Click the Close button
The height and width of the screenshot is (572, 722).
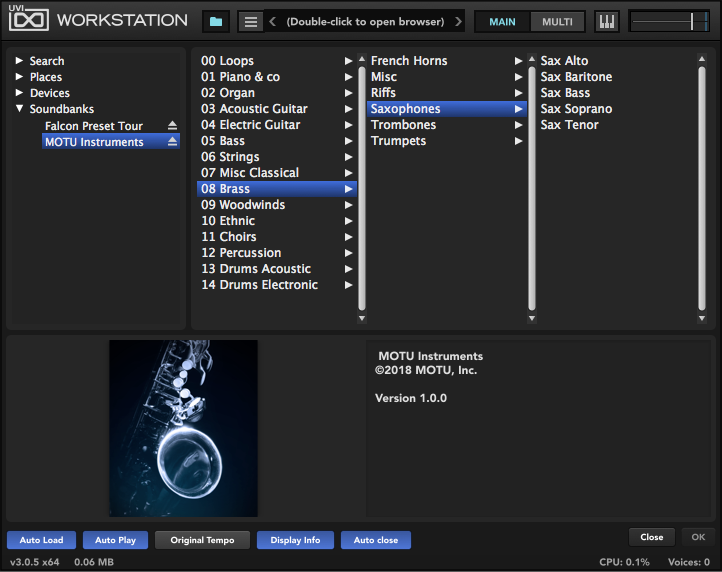[x=652, y=537]
